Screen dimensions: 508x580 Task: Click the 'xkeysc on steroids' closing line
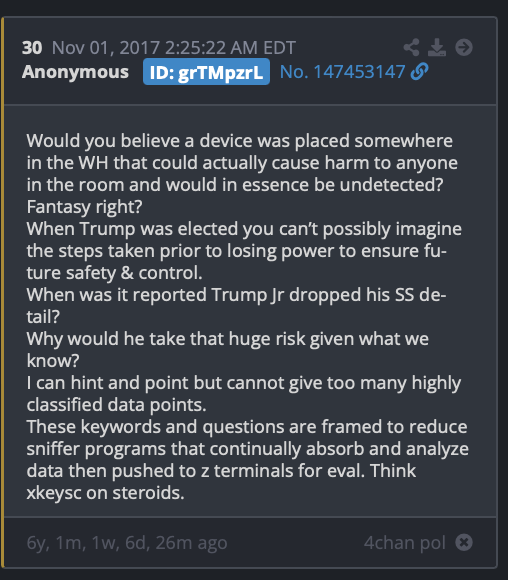[x=105, y=493]
